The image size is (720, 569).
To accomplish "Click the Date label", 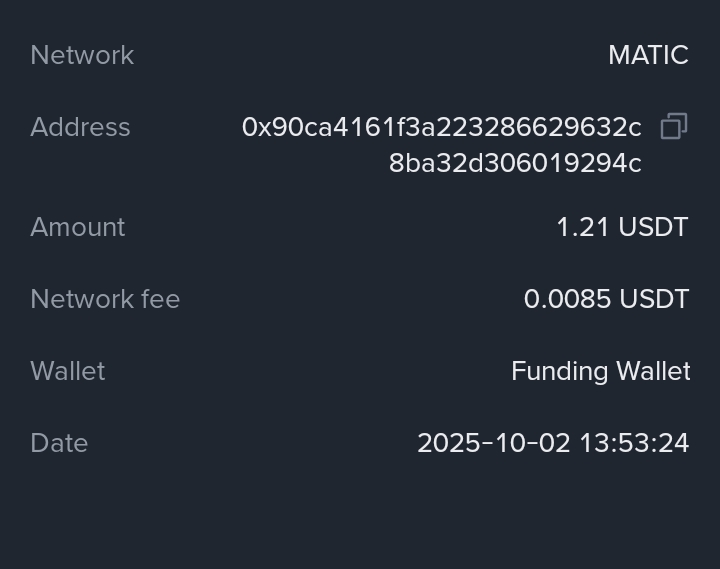I will click(x=59, y=443).
